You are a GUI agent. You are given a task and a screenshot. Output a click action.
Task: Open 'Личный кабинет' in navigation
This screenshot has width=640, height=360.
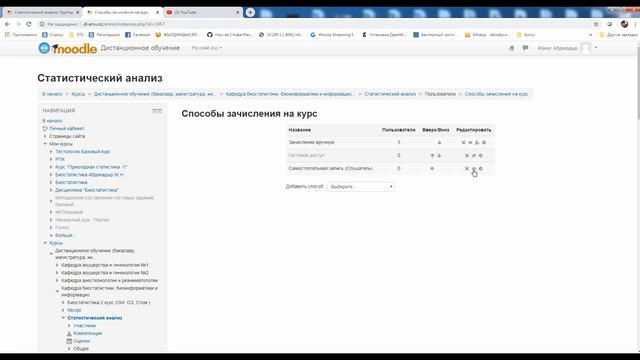click(67, 128)
